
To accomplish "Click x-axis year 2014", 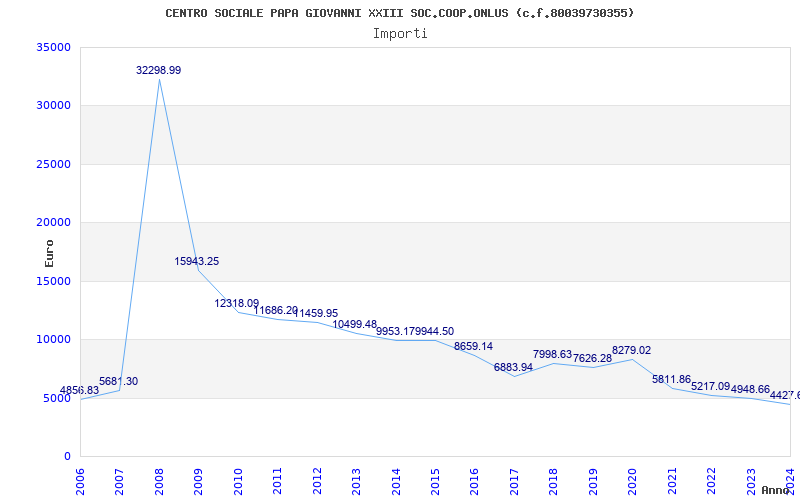I will pyautogui.click(x=396, y=481).
